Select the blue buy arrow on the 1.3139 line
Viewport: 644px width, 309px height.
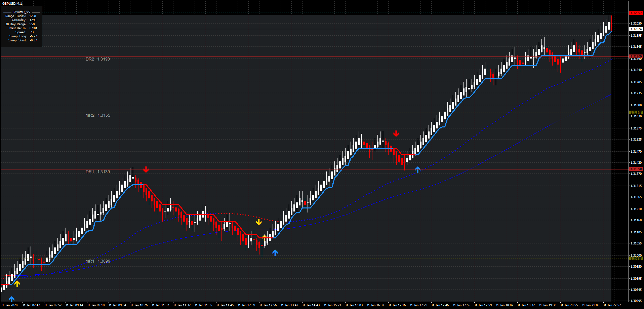click(x=417, y=169)
